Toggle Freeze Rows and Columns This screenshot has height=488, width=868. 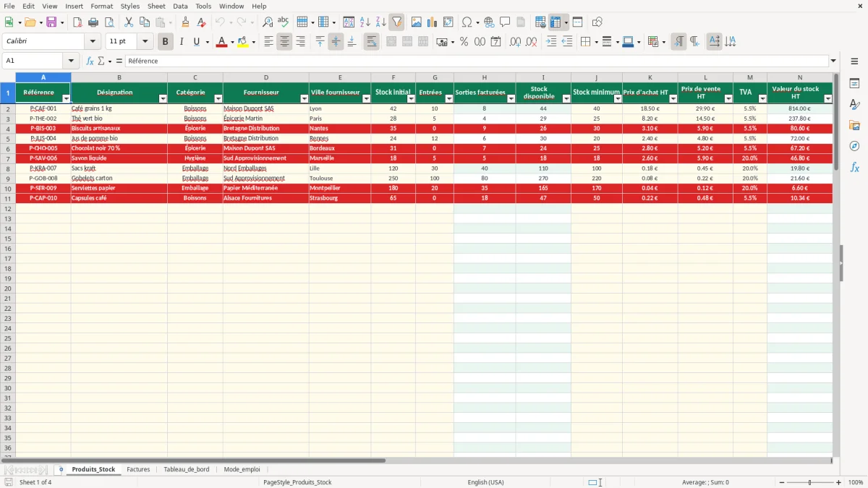(556, 22)
